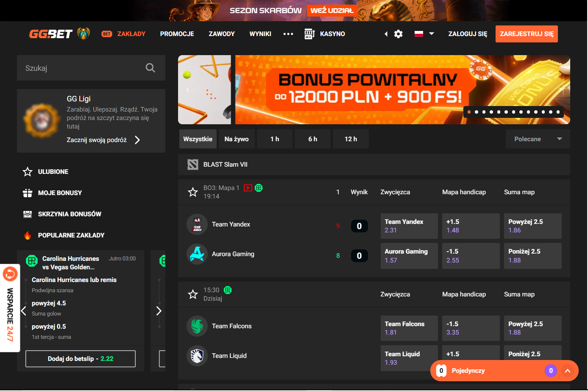The height and width of the screenshot is (391, 588).
Task: Click the search magnifier icon
Action: coord(150,68)
